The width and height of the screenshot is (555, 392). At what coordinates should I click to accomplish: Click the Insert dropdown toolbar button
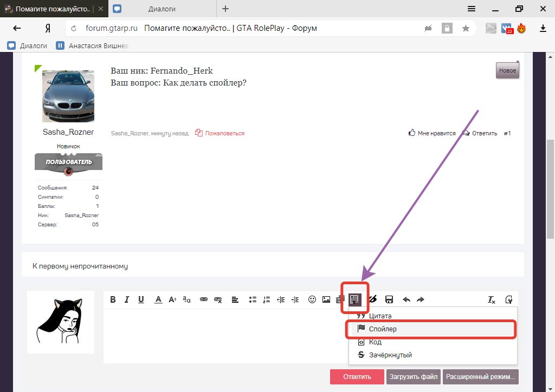354,299
